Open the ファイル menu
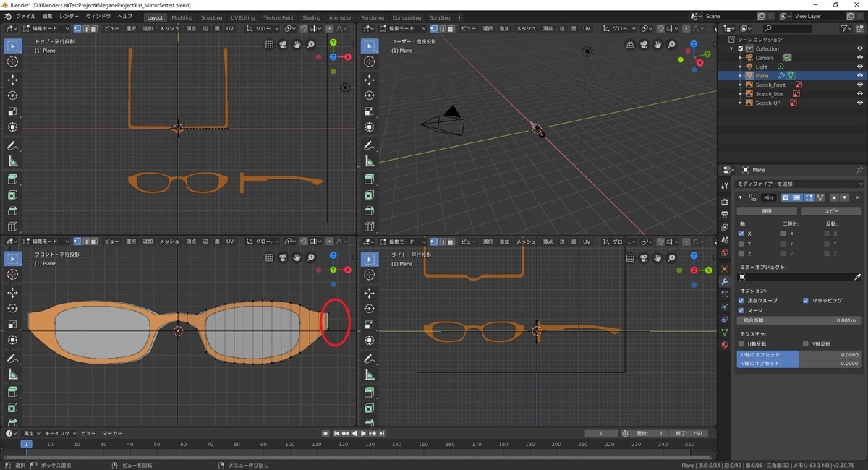The image size is (868, 470). (x=25, y=16)
